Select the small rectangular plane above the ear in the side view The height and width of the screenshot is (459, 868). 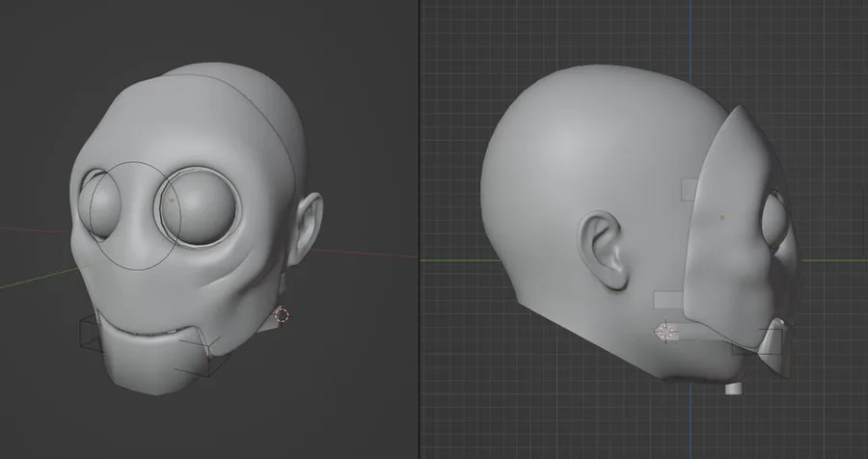point(690,189)
